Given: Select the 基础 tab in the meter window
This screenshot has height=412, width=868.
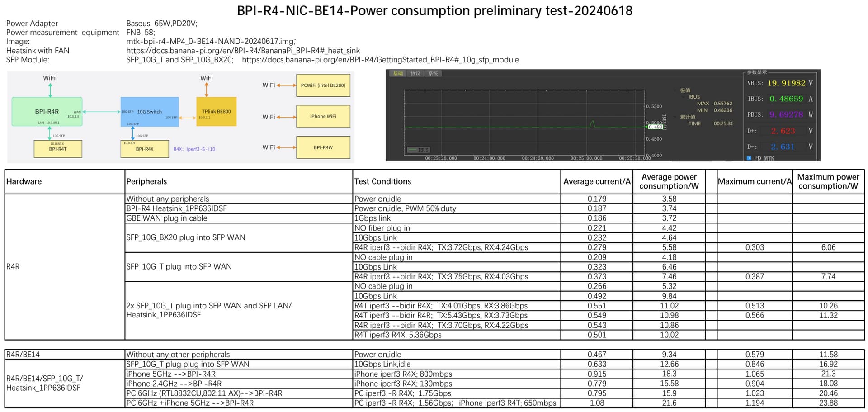Looking at the screenshot, I should point(398,73).
